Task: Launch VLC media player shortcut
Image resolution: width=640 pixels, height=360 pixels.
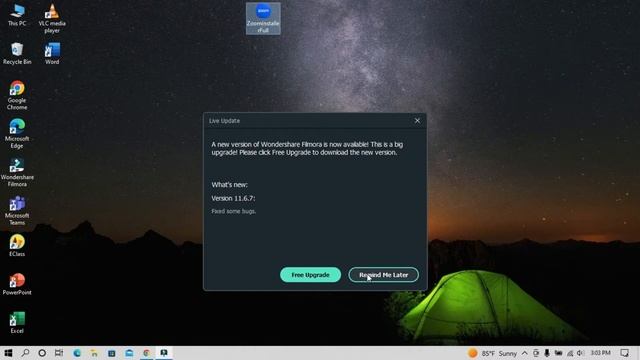Action: click(x=52, y=19)
